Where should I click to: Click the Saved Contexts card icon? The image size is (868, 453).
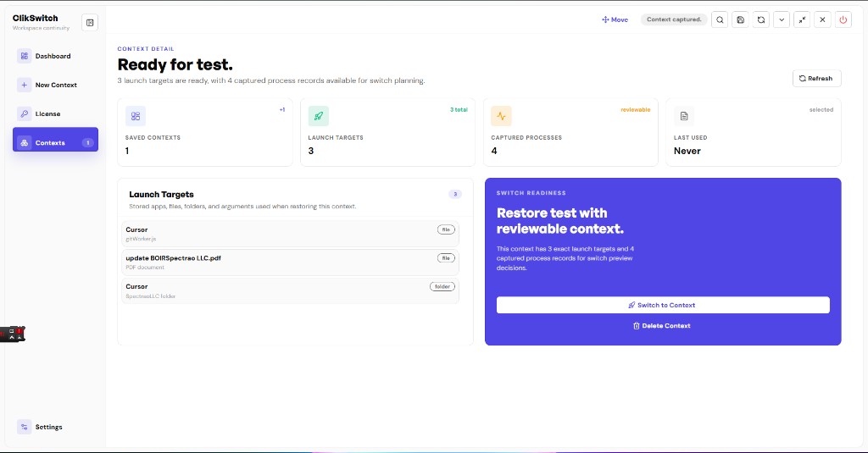tap(136, 116)
